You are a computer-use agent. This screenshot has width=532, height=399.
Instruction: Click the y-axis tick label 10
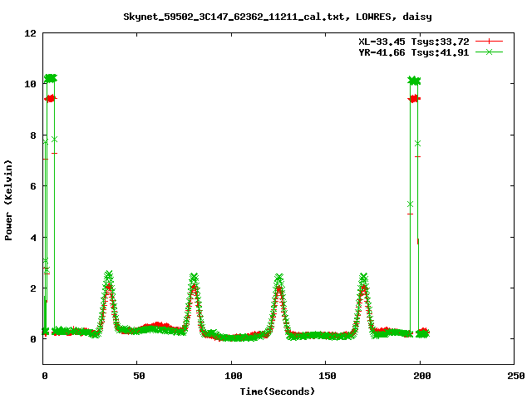click(x=30, y=84)
